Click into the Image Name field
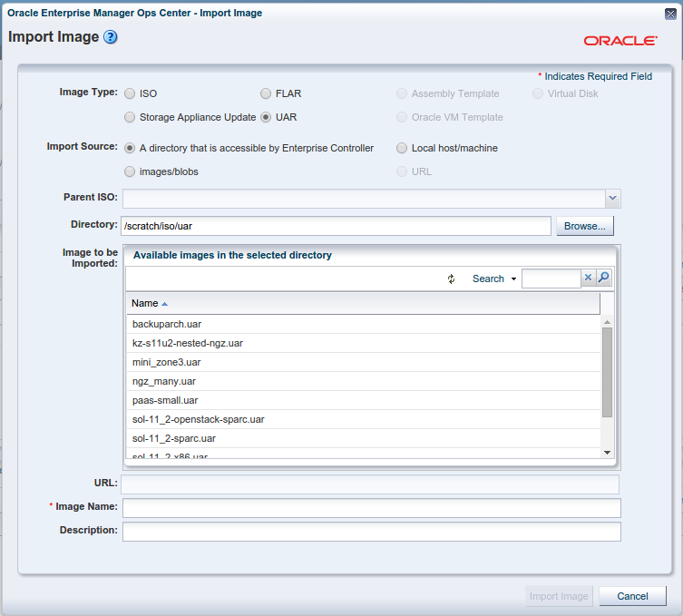Viewport: 683px width, 616px height. point(372,508)
